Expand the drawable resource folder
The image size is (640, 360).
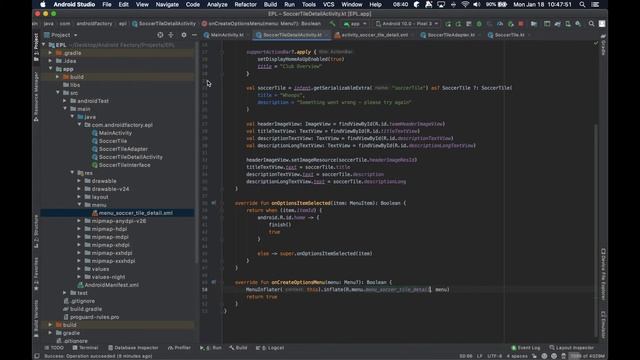tap(79, 181)
